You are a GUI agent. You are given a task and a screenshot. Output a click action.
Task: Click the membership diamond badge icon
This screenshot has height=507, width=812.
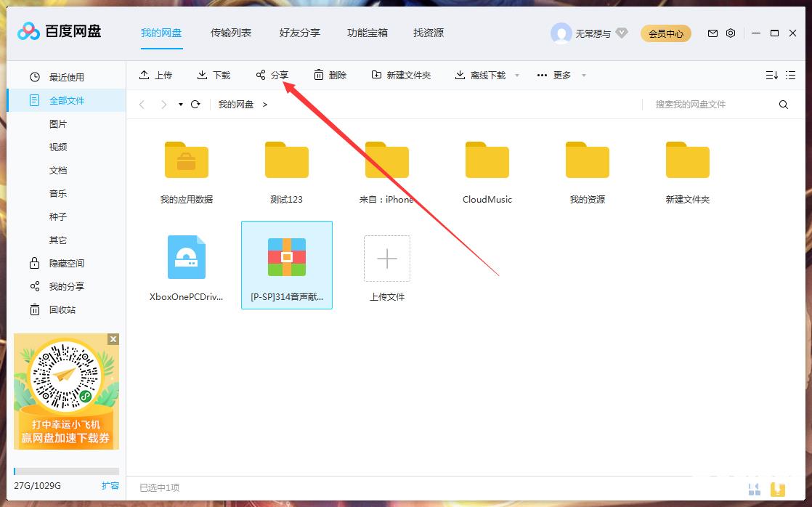coord(622,33)
